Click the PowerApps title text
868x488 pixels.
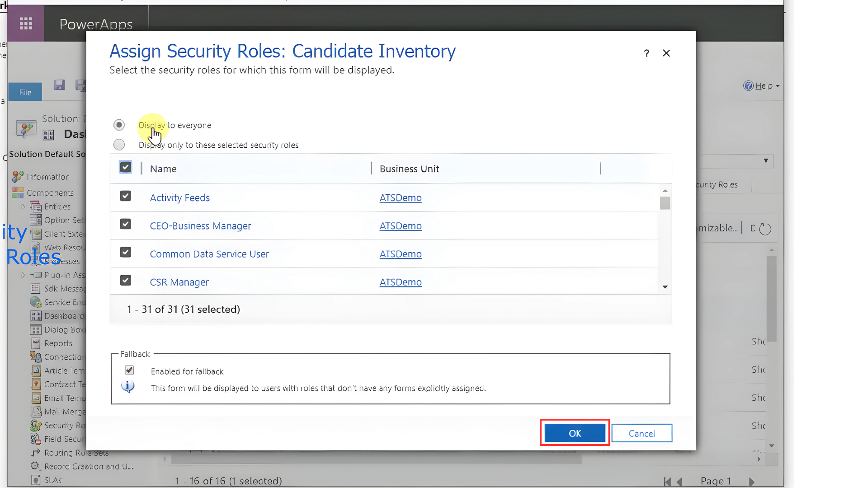pyautogui.click(x=96, y=24)
